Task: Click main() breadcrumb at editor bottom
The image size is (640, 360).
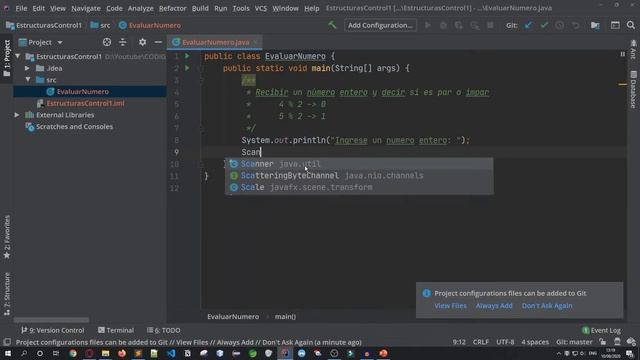Action: [x=285, y=316]
